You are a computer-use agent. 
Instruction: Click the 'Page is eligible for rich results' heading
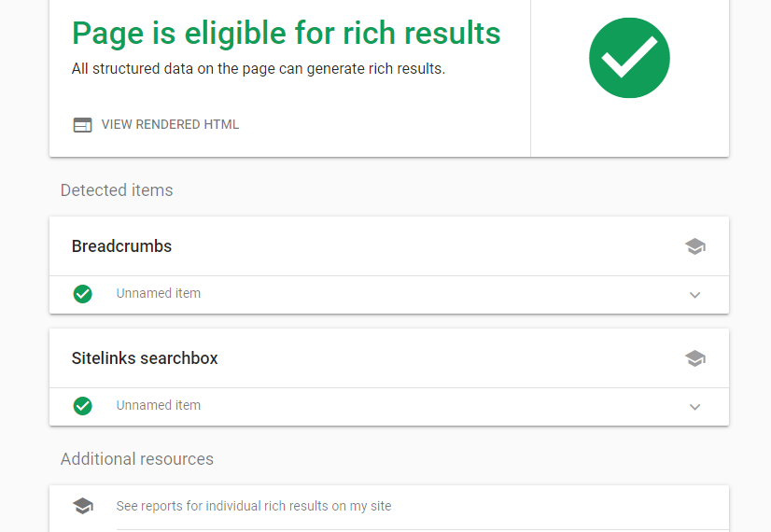(x=286, y=34)
